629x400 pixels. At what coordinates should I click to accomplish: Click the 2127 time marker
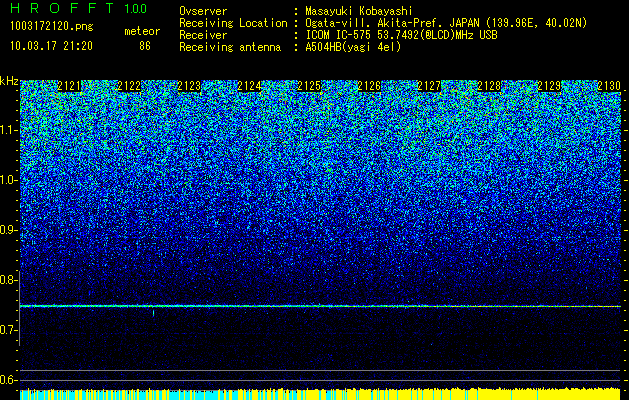click(x=429, y=86)
